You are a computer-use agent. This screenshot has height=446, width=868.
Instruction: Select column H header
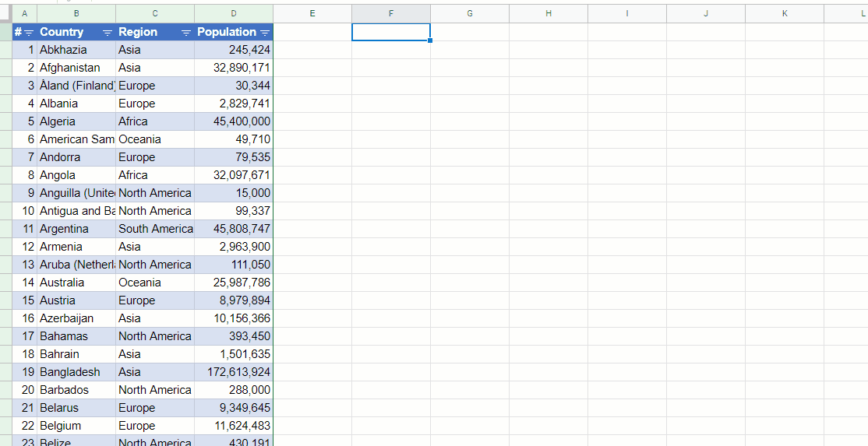(x=548, y=13)
